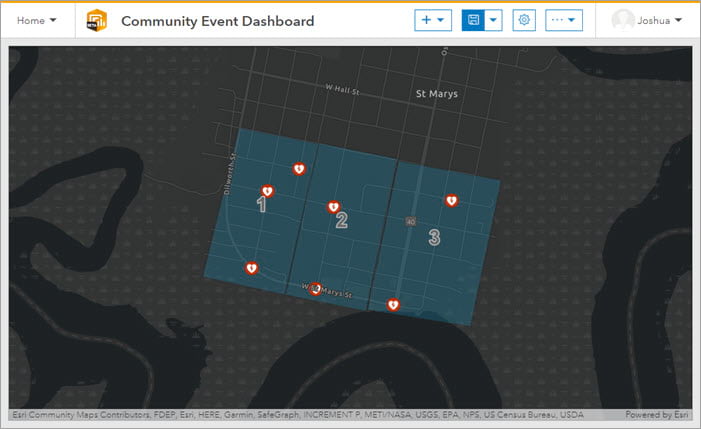
Task: Select the topmost heart marker in zone 1
Action: (299, 169)
